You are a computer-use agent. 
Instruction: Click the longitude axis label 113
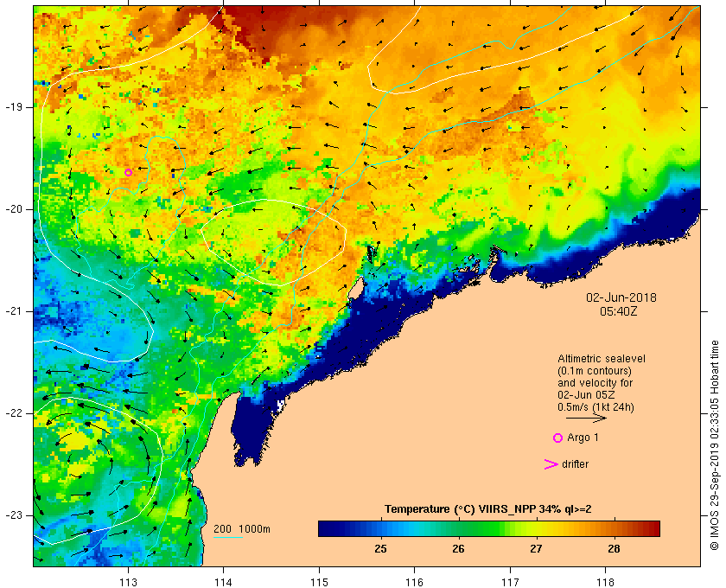128,583
